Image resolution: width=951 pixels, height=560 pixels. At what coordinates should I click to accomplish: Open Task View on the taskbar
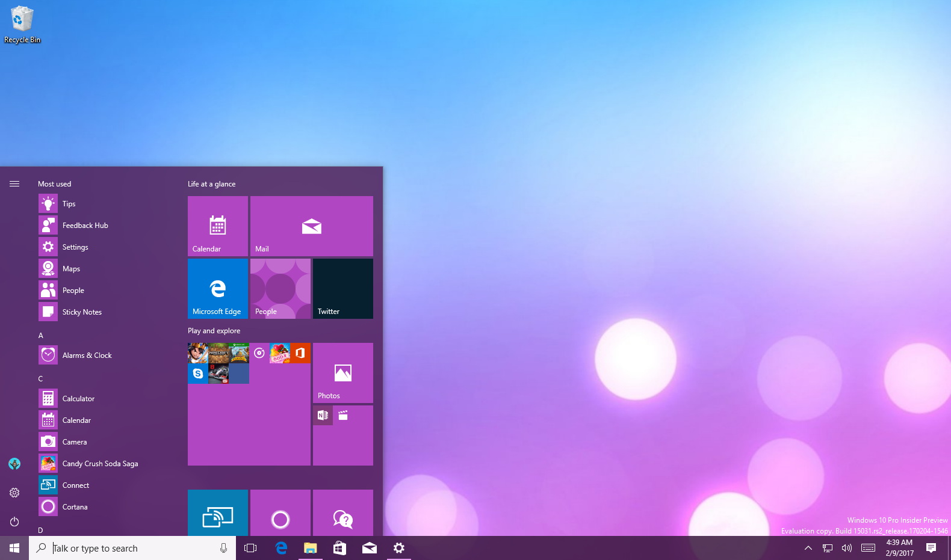(x=250, y=548)
